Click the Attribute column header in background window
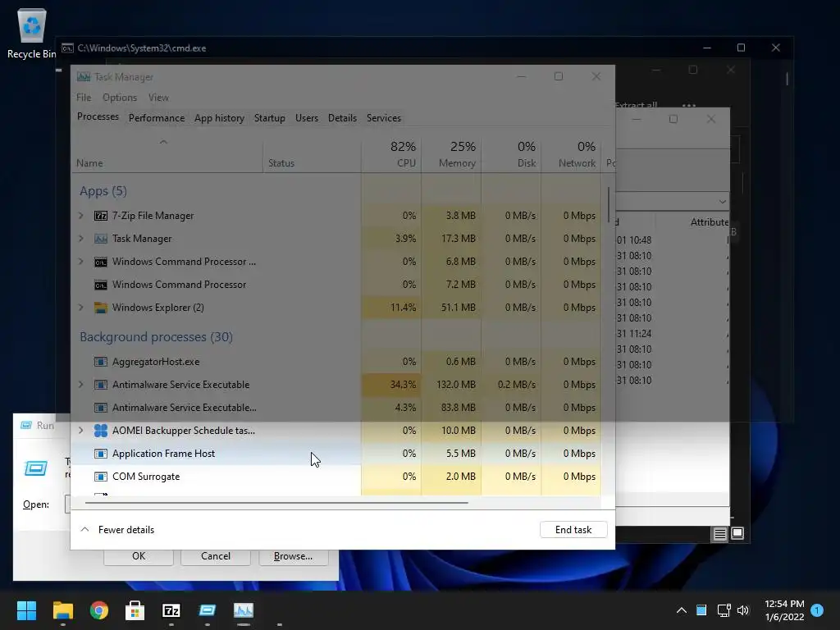Image resolution: width=840 pixels, height=630 pixels. pyautogui.click(x=710, y=221)
